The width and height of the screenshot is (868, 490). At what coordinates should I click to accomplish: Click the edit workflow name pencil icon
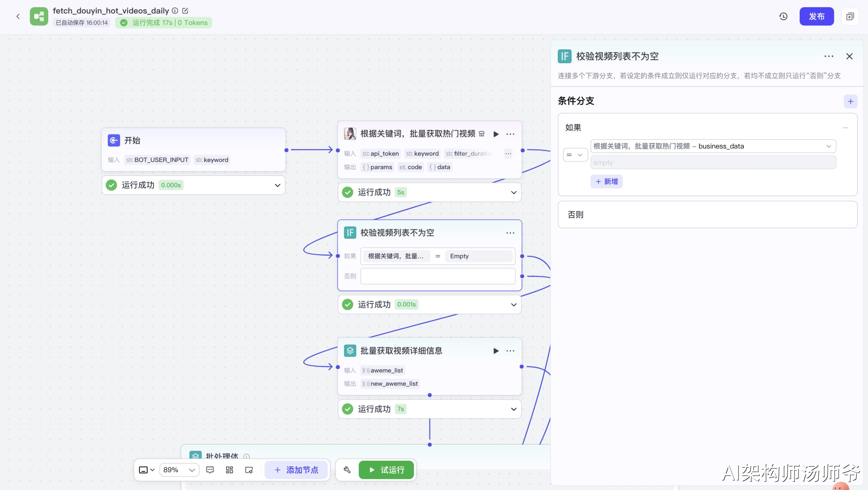pyautogui.click(x=185, y=11)
